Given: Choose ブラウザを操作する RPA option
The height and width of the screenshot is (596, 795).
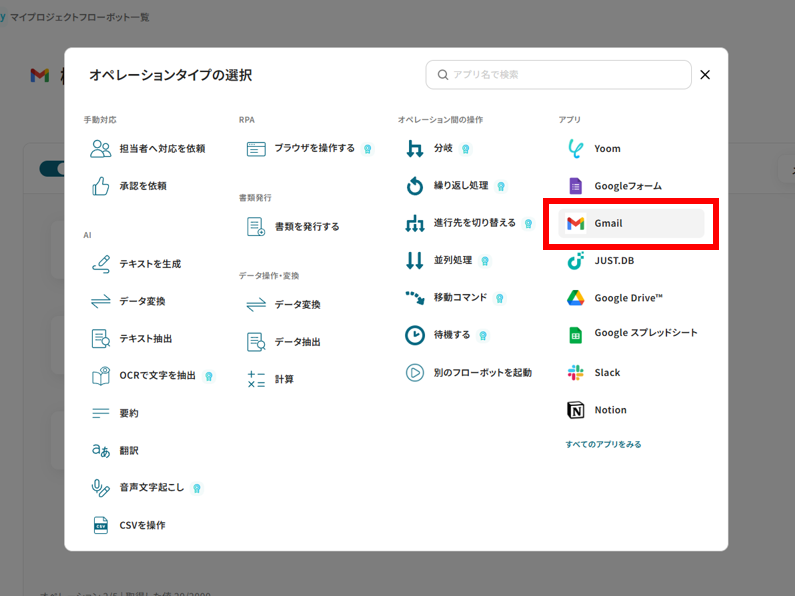Looking at the screenshot, I should coord(314,149).
